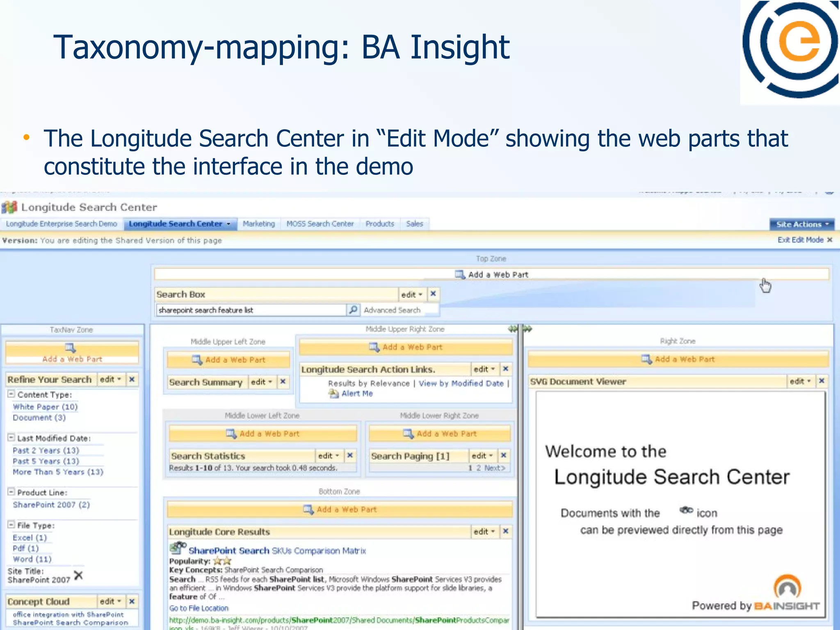The width and height of the screenshot is (840, 630).
Task: Click the Add a Web Part icon in Right Zone
Action: [647, 359]
